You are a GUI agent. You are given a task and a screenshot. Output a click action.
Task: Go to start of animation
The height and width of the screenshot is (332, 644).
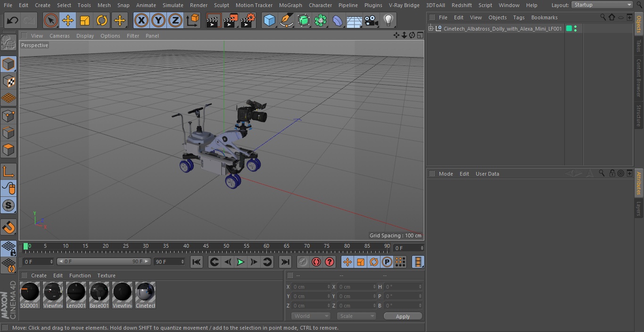point(197,262)
